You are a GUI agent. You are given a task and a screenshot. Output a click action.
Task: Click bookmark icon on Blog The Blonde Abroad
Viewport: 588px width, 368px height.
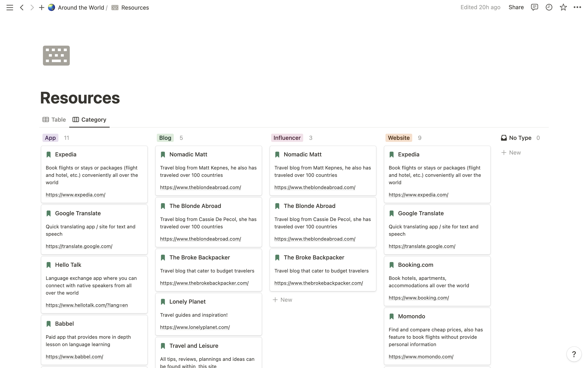pos(163,206)
